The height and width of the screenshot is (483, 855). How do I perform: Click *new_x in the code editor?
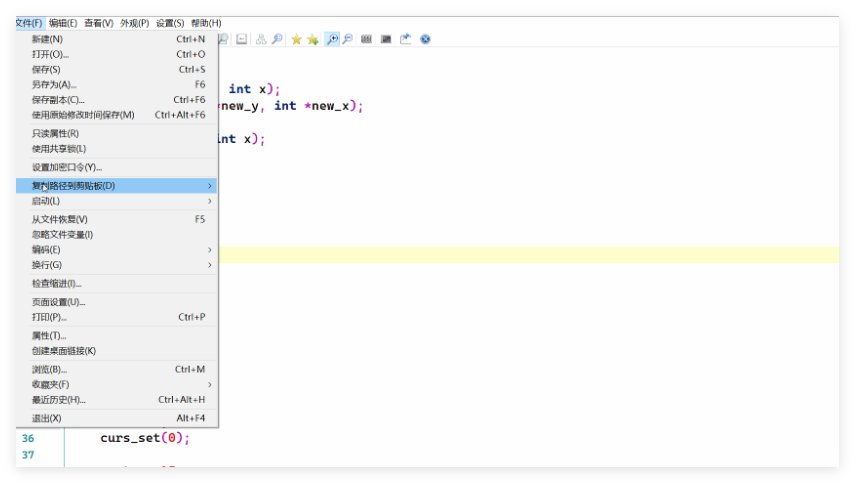tap(326, 106)
